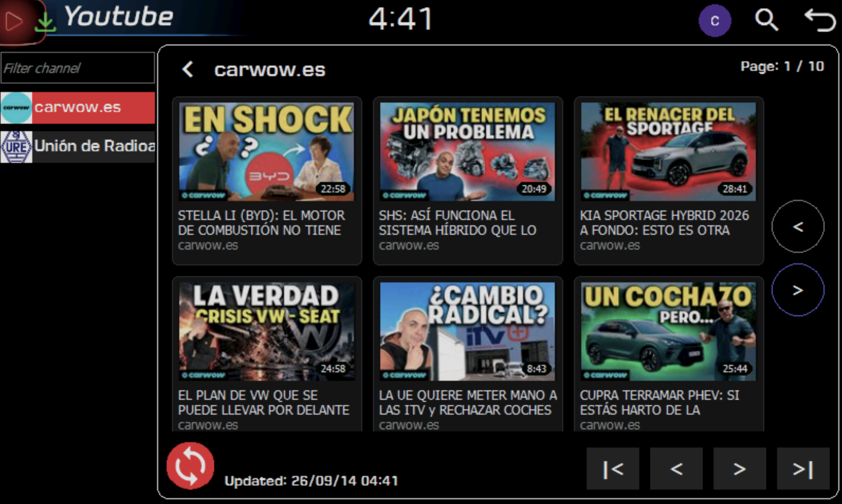Click the title STELLA LI (BYD): EL MOTOR
Image resolution: width=842 pixels, height=504 pixels.
[261, 223]
